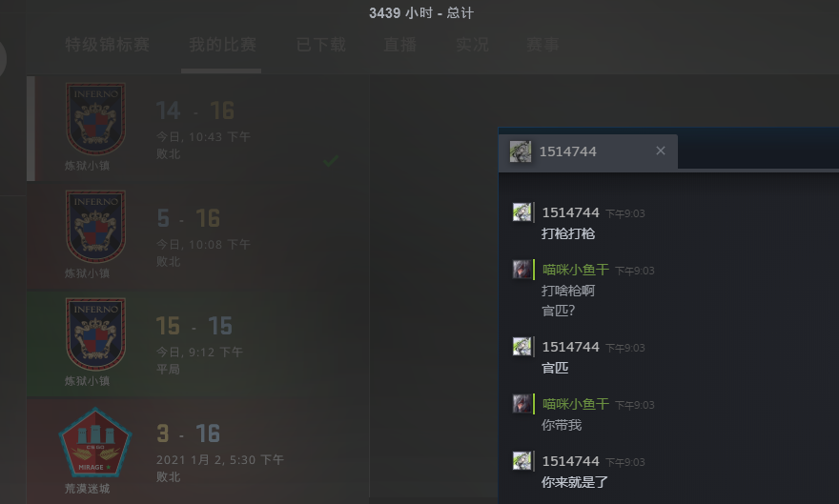Click the 喵咪小鱼干 username above 你带我
The width and height of the screenshot is (839, 504).
pos(576,404)
